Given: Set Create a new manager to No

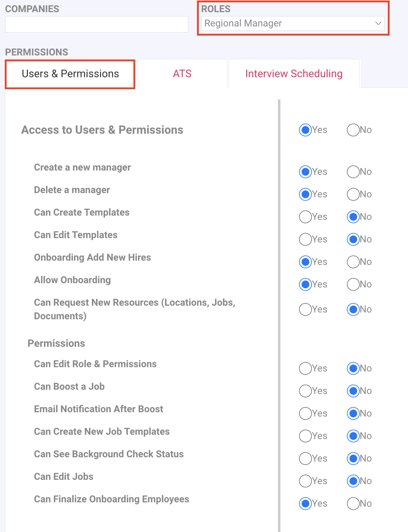Looking at the screenshot, I should (353, 172).
